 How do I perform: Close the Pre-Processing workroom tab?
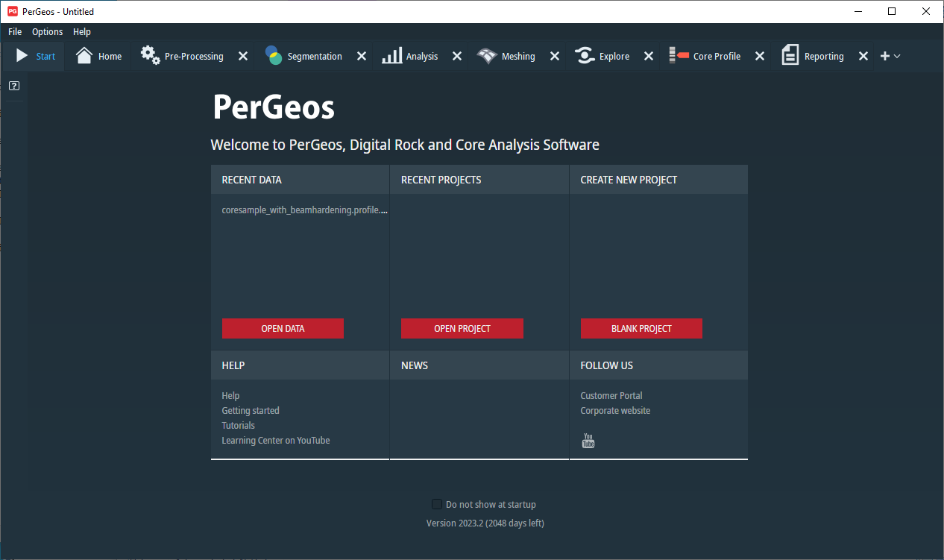(x=243, y=56)
